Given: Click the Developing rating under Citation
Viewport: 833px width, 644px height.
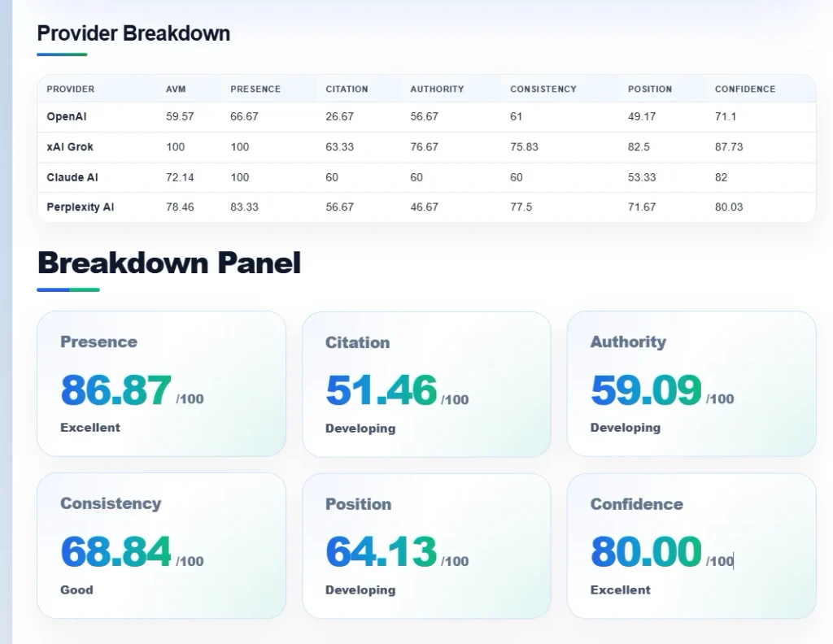Looking at the screenshot, I should click(x=360, y=429).
